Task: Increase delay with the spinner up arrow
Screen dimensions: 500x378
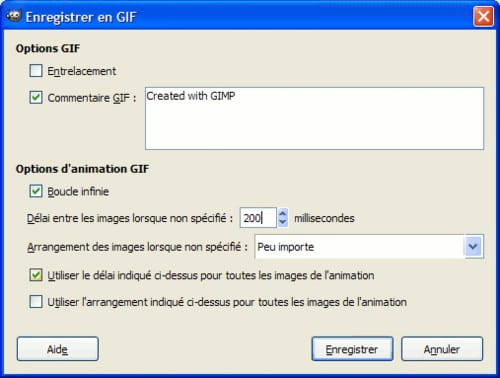Action: pos(283,213)
